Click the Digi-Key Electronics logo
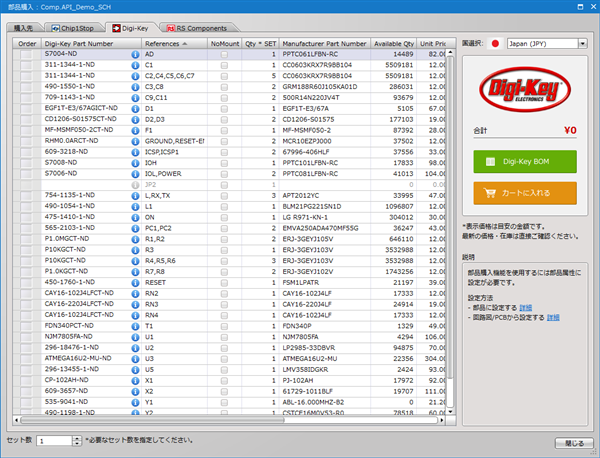This screenshot has width=600, height=458. coord(525,90)
